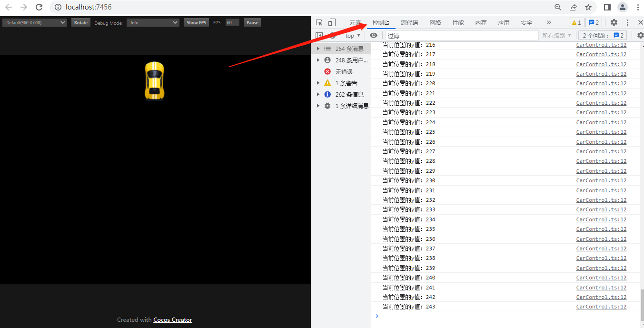Image resolution: width=644 pixels, height=328 pixels.
Task: Click the Pause button
Action: pyautogui.click(x=252, y=22)
